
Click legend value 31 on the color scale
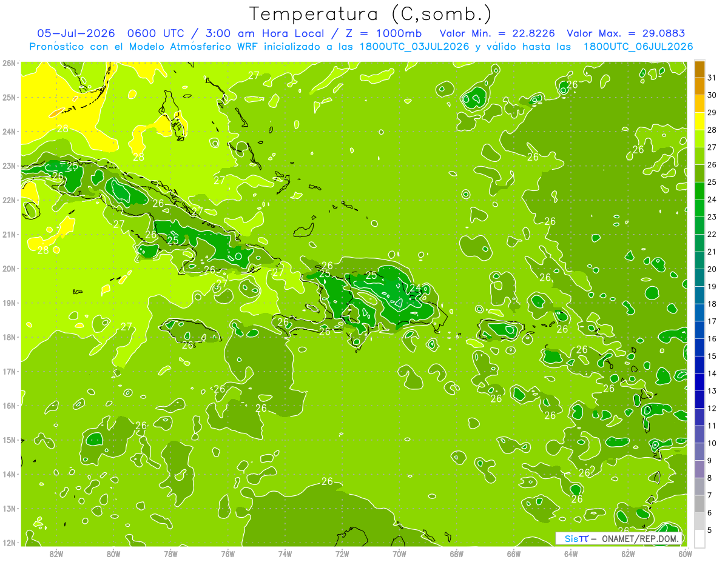[x=712, y=78]
